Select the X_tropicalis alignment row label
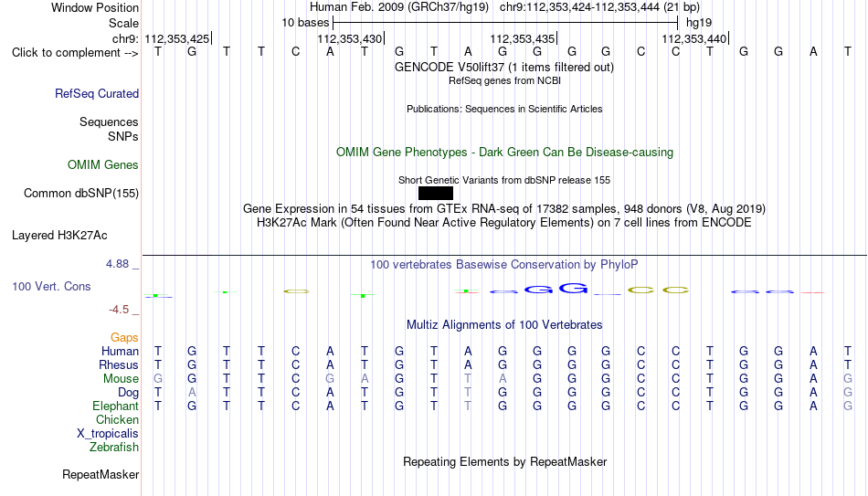868x496 pixels. click(x=108, y=434)
